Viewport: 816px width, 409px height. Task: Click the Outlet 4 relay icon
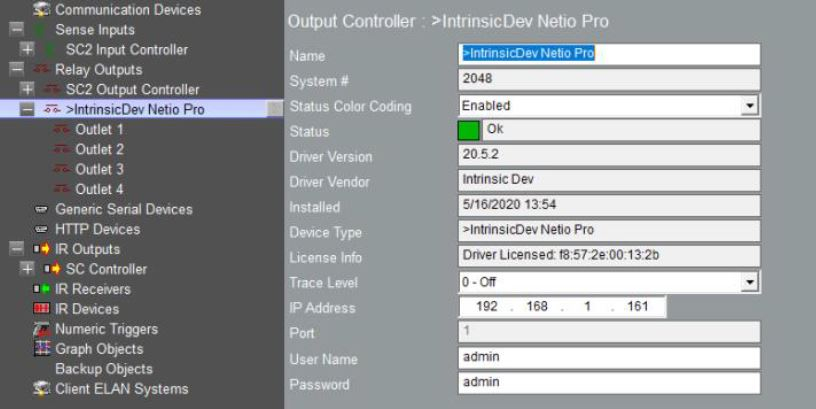pos(62,189)
